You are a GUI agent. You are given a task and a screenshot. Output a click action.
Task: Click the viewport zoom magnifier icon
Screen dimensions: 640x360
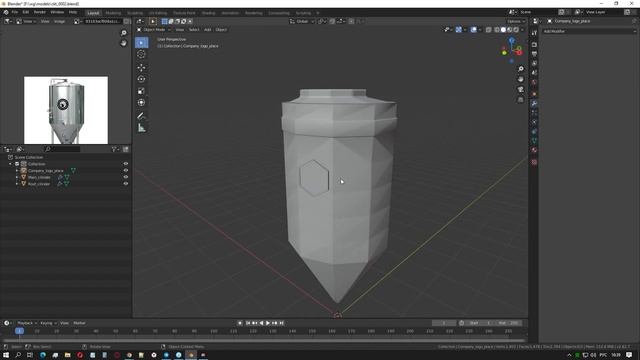[x=520, y=69]
